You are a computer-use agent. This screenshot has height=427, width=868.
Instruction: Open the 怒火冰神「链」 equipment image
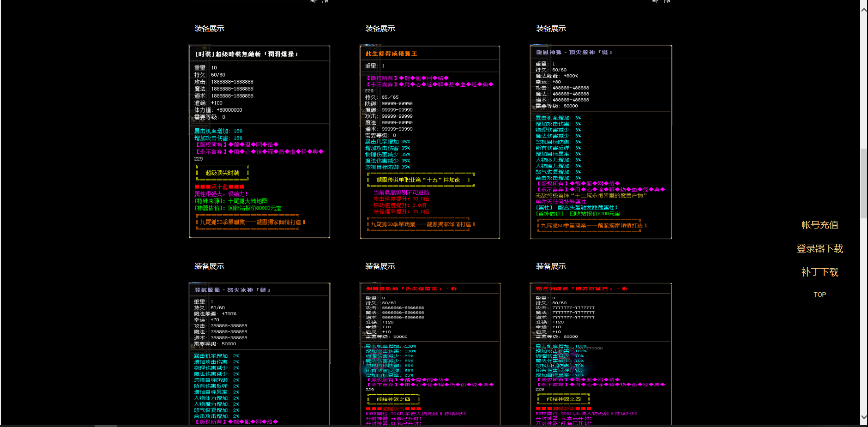pyautogui.click(x=259, y=354)
